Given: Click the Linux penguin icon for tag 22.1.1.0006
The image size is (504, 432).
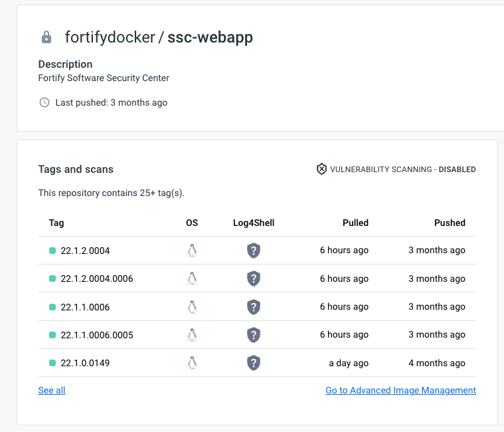Looking at the screenshot, I should pos(192,306).
